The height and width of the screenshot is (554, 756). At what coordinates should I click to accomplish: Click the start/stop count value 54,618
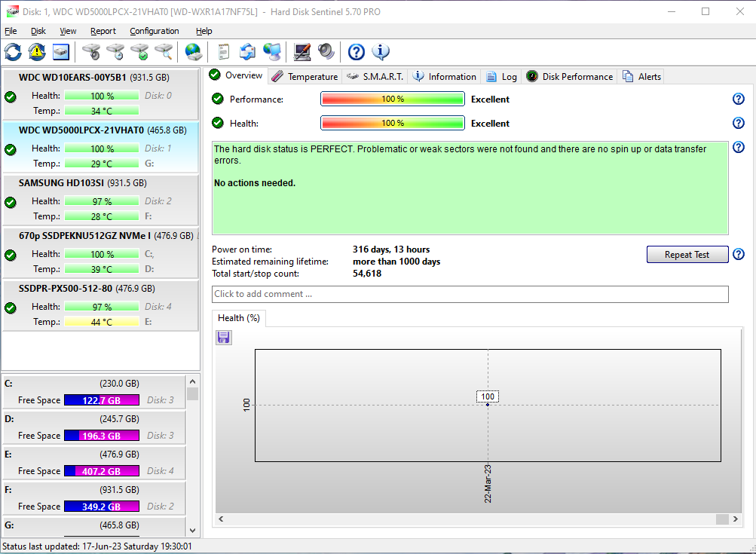coord(367,274)
